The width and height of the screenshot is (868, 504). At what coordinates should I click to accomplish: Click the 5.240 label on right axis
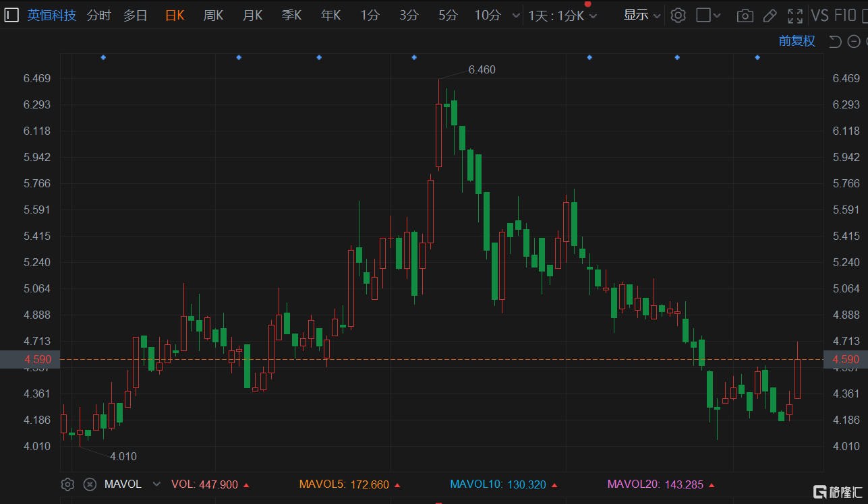(x=846, y=263)
